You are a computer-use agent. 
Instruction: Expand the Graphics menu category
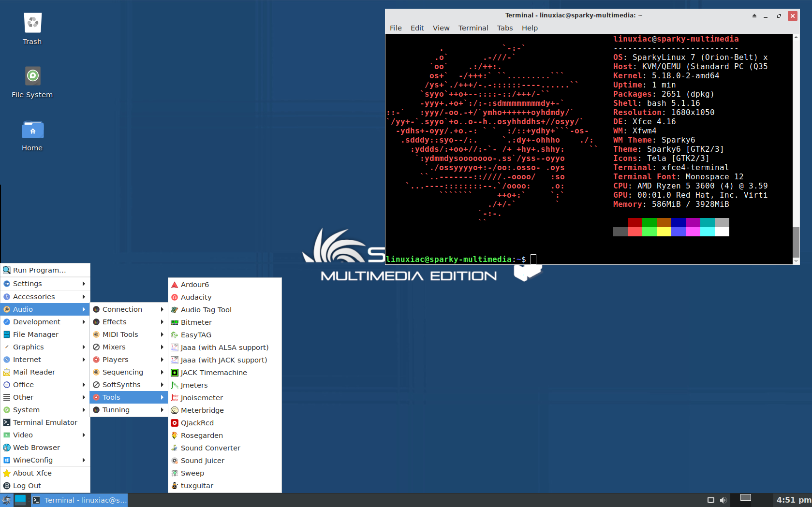(x=45, y=347)
